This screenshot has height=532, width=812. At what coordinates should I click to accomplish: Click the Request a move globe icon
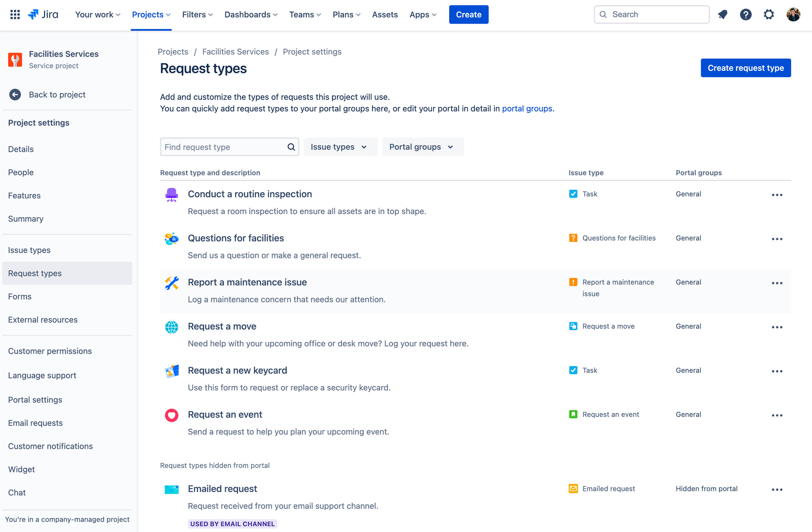[172, 326]
